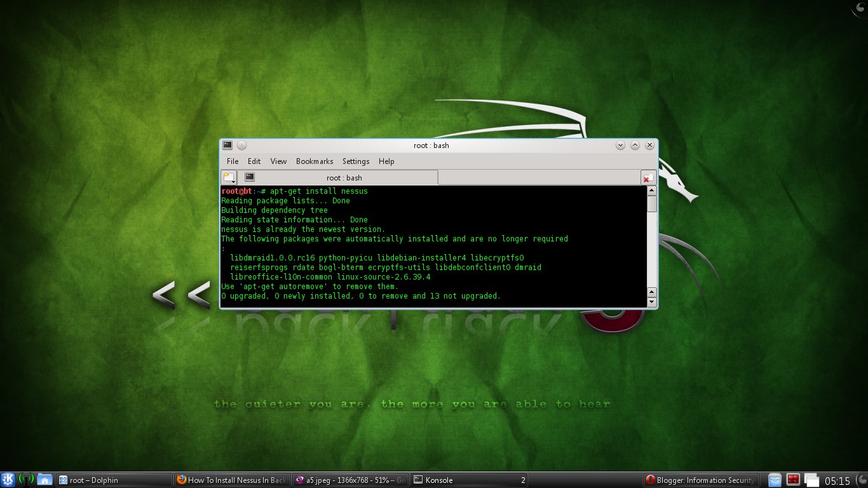Click the panel settings cashew at taskbar end
This screenshot has width=868, height=488.
pos(861,480)
